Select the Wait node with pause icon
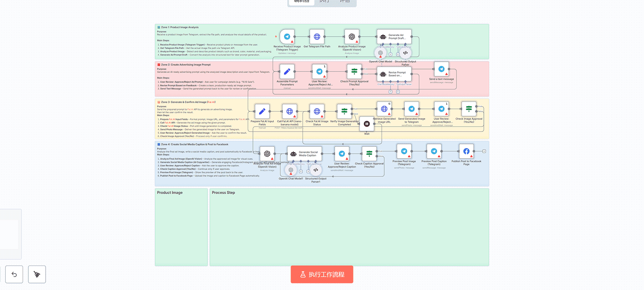Viewport: 644px width, 290px height. coord(366,124)
